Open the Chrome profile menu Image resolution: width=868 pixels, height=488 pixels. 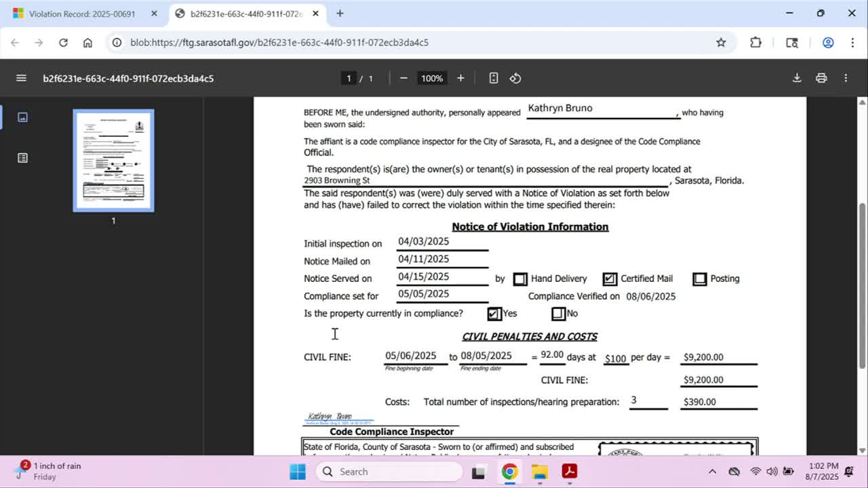pos(828,42)
